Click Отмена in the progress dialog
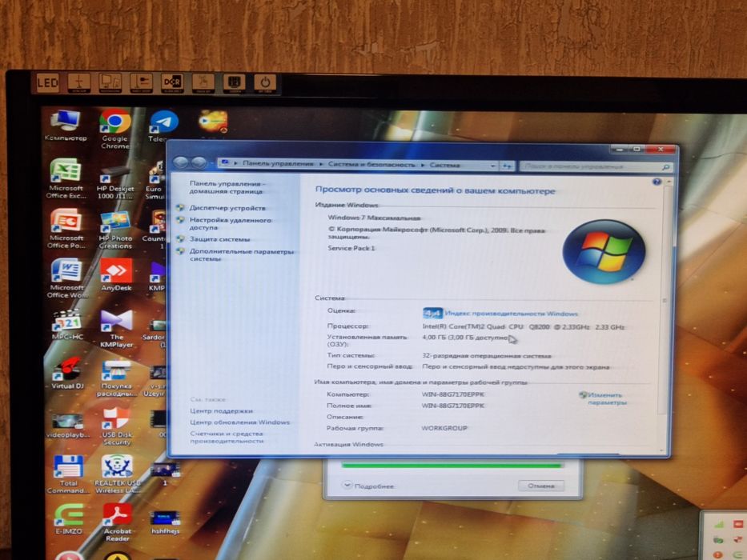Screen dimensions: 747x560 click(540, 486)
